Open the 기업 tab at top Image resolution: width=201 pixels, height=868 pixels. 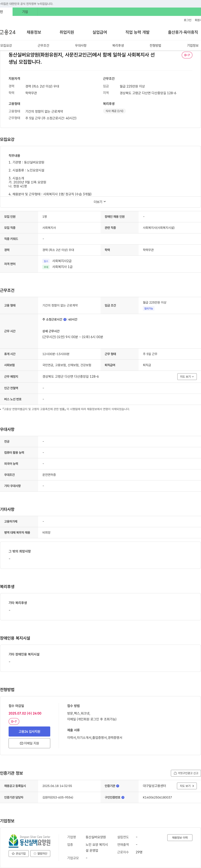point(25,12)
